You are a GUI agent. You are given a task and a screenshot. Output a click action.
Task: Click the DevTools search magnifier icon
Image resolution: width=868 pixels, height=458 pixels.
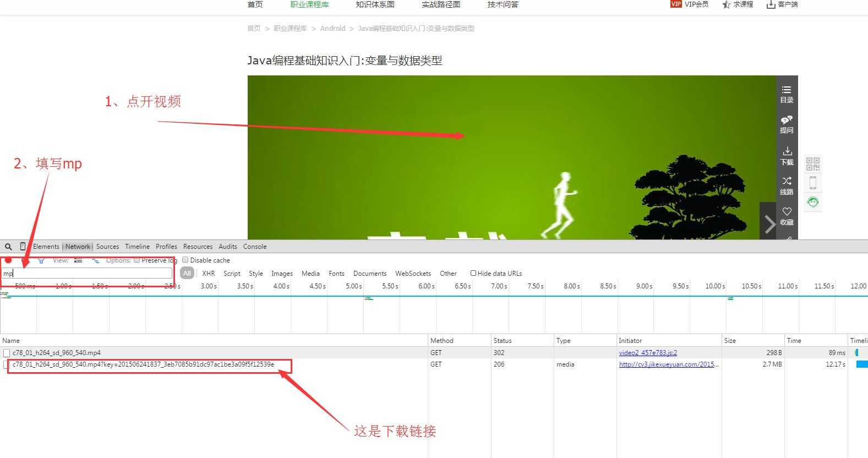tap(8, 247)
